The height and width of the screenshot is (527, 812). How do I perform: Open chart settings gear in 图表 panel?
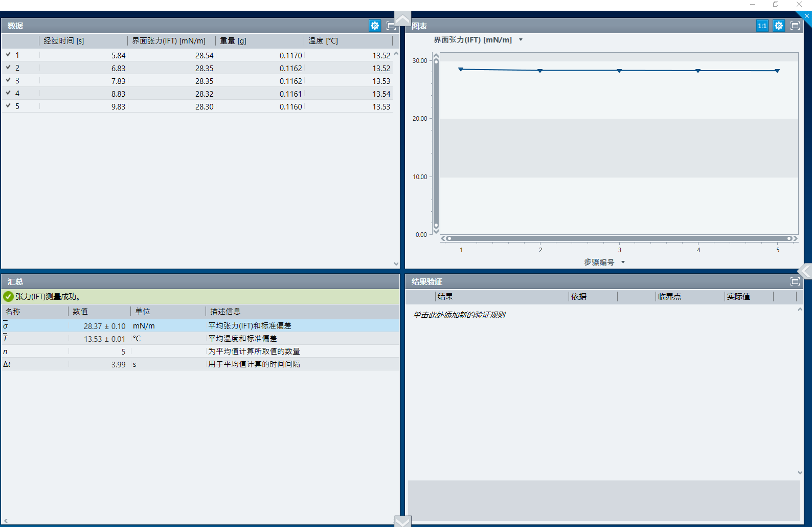778,26
